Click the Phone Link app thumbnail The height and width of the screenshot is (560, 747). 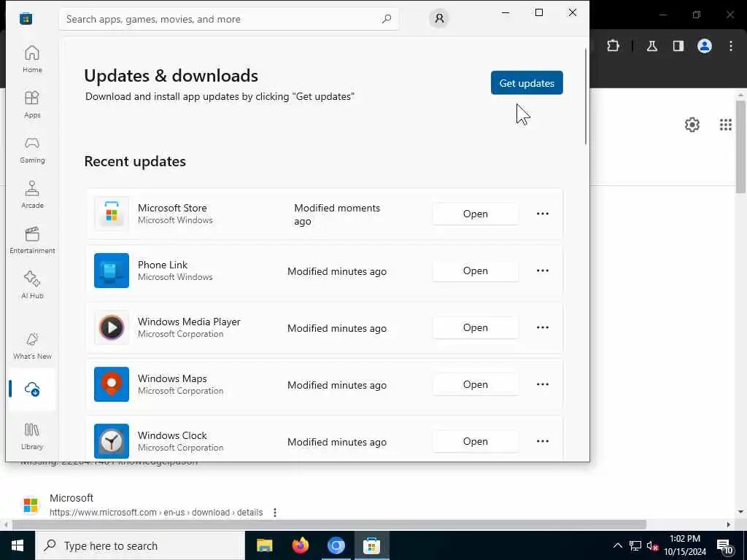point(112,271)
